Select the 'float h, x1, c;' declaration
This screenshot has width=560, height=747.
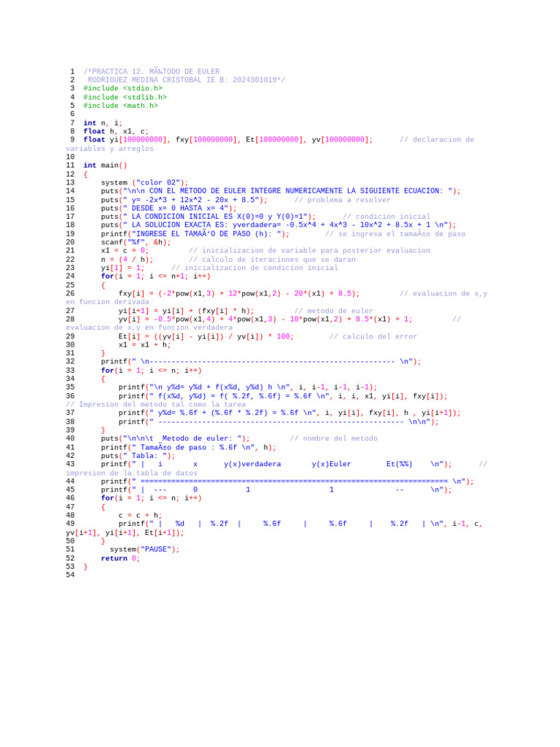click(116, 131)
